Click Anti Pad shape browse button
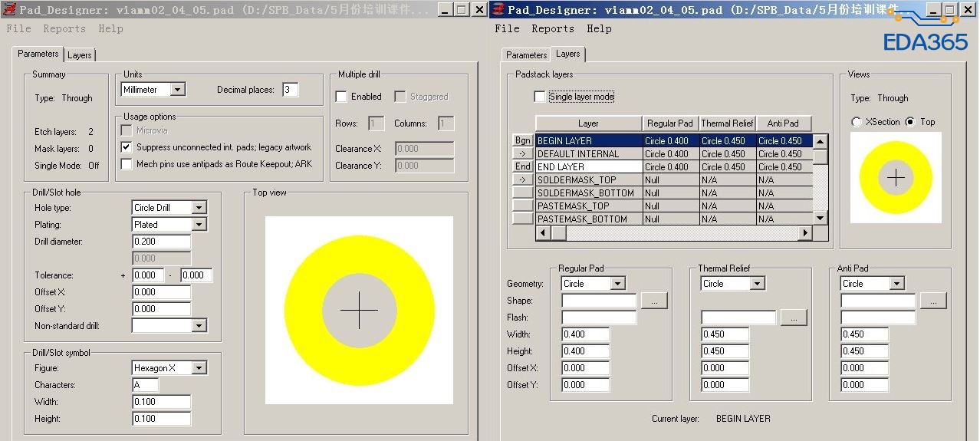The width and height of the screenshot is (980, 441). (933, 301)
